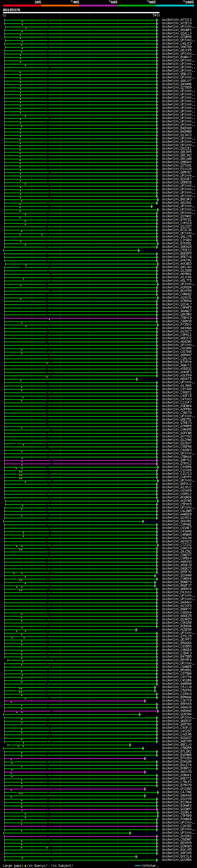
Task: Select UniRef100_B6ERP5 label
Action: point(177,253)
